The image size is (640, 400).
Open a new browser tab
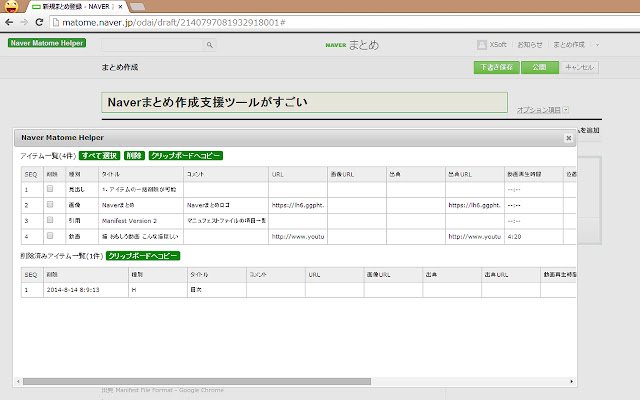(x=137, y=7)
